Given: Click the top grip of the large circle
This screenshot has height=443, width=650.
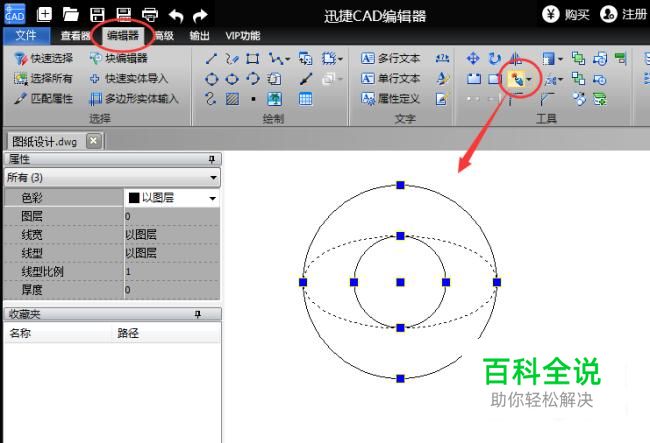Looking at the screenshot, I should pos(400,185).
